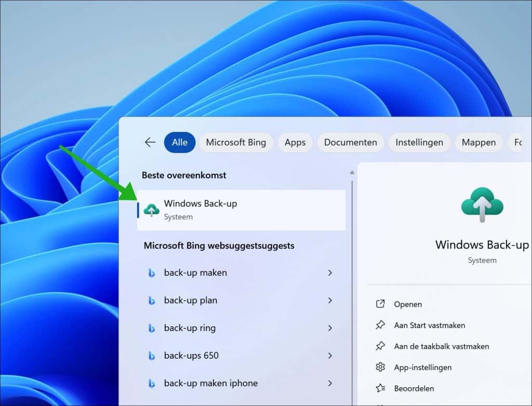Open the Documenten filter tab
Image resolution: width=532 pixels, height=406 pixels.
coord(351,142)
